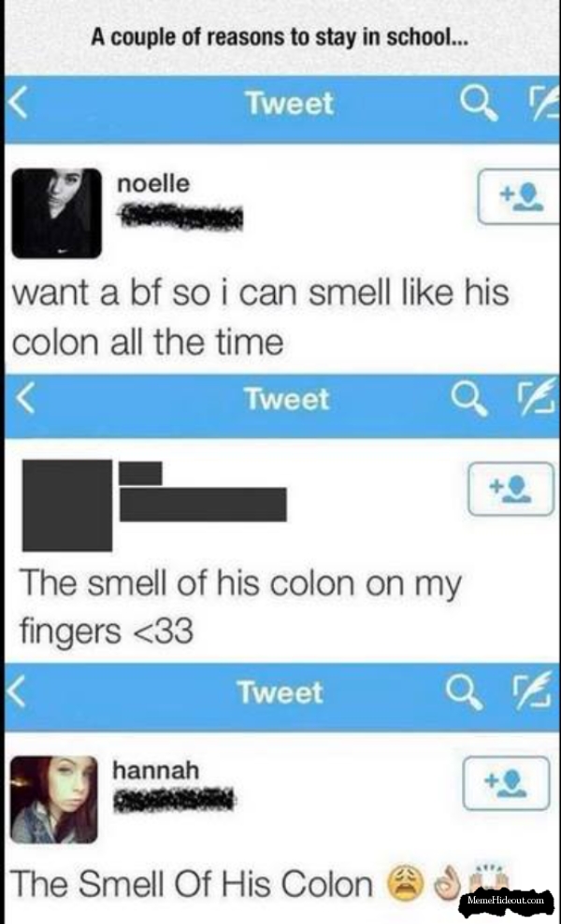Tap the back chevron in the third Tweet header
Image resolution: width=561 pixels, height=924 pixels.
coord(18,690)
